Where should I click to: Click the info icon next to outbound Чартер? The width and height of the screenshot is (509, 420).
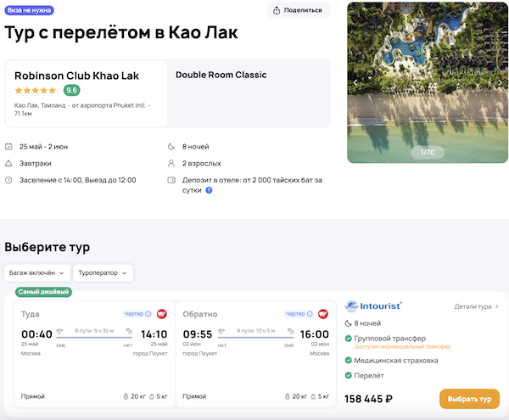(x=148, y=314)
